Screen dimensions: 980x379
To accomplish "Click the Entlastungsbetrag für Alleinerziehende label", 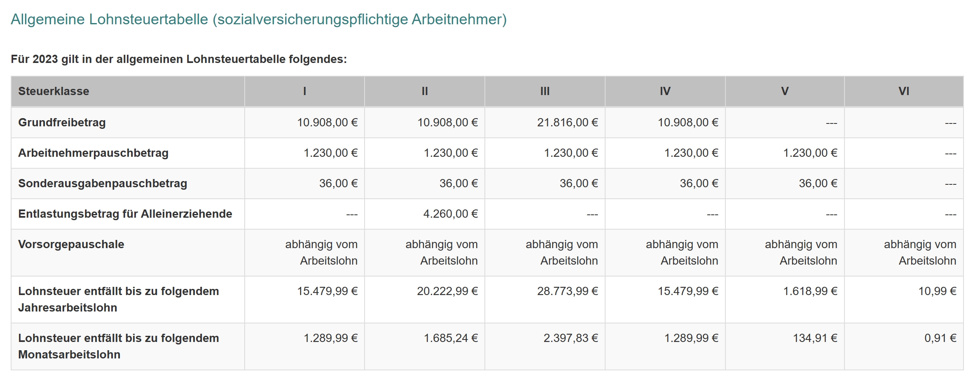I will (125, 214).
